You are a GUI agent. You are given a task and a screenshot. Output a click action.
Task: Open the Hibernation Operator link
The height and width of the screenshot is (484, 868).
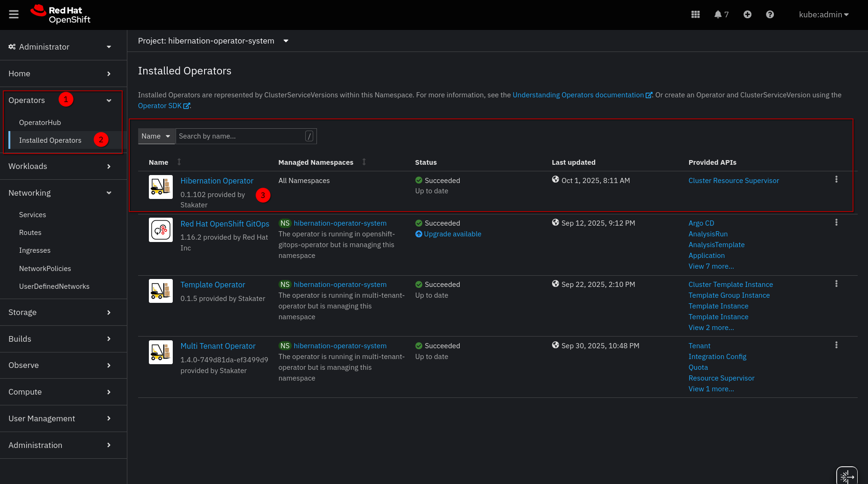pyautogui.click(x=217, y=181)
